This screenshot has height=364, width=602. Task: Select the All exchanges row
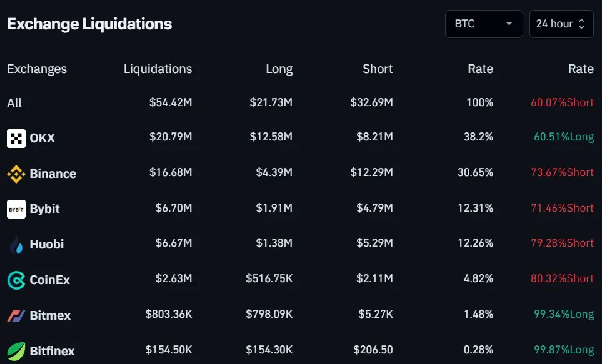coord(14,103)
